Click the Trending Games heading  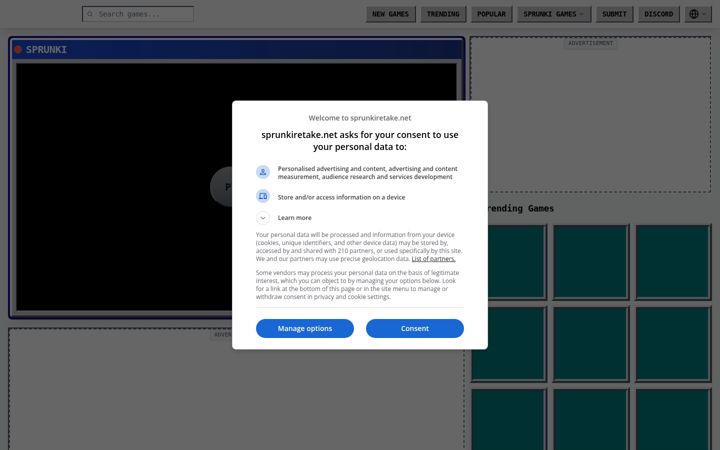pyautogui.click(x=519, y=208)
